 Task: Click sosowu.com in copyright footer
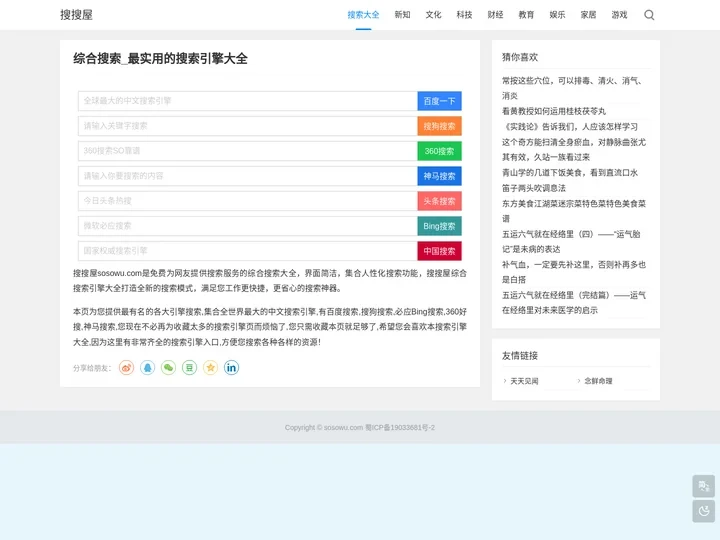[343, 428]
